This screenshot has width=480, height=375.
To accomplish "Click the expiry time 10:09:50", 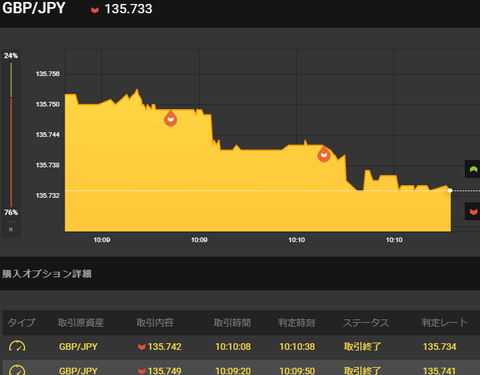I will point(297,371).
